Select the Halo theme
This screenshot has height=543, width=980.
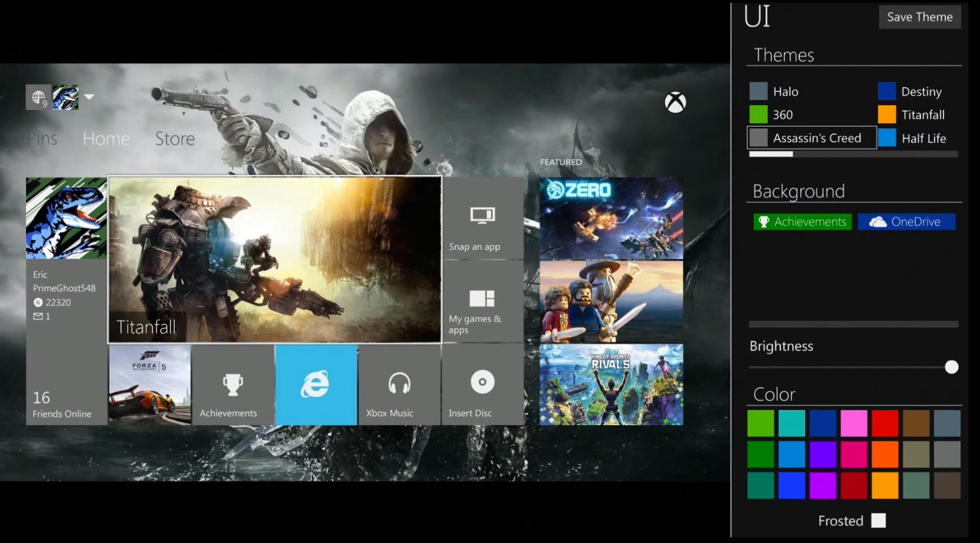tap(774, 91)
